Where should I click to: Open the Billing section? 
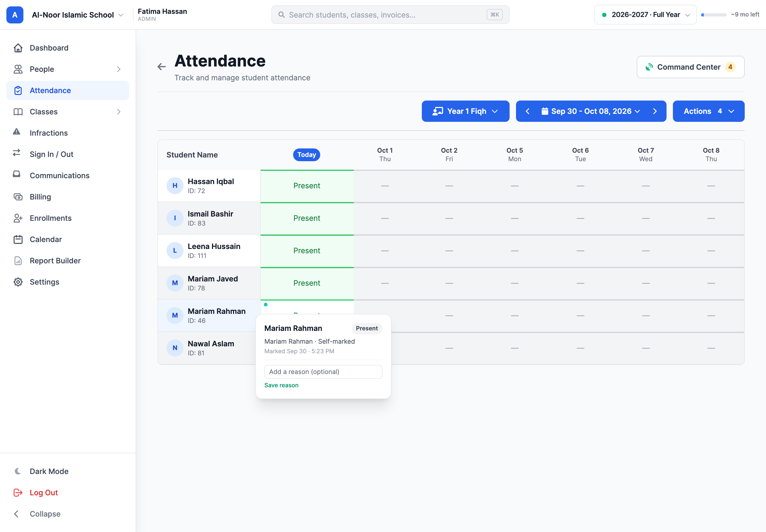[68, 197]
